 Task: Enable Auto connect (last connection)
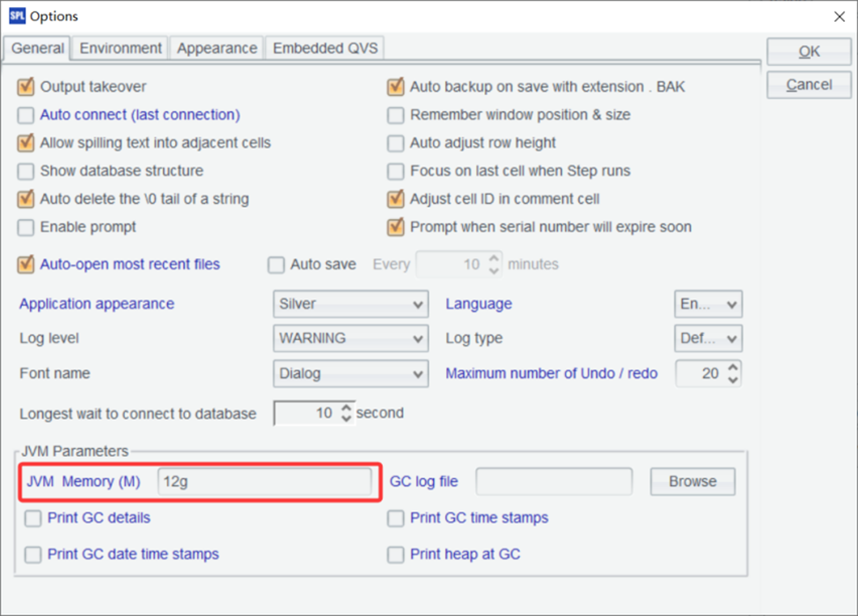[26, 115]
